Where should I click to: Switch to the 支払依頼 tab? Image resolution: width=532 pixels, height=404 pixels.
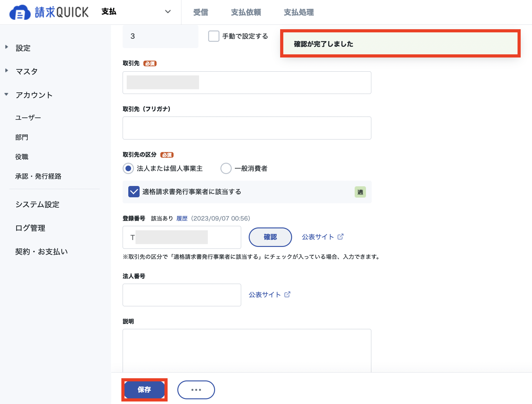tap(246, 12)
